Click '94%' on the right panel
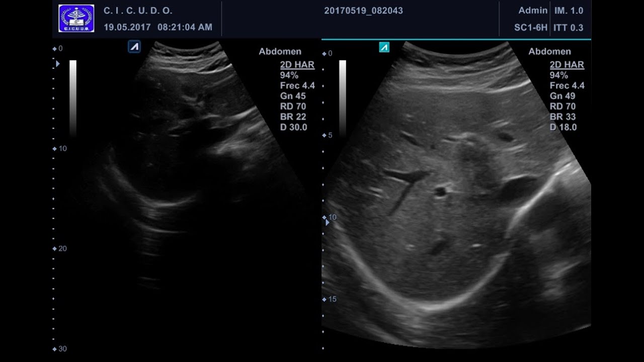This screenshot has width=644, height=362. pos(559,75)
